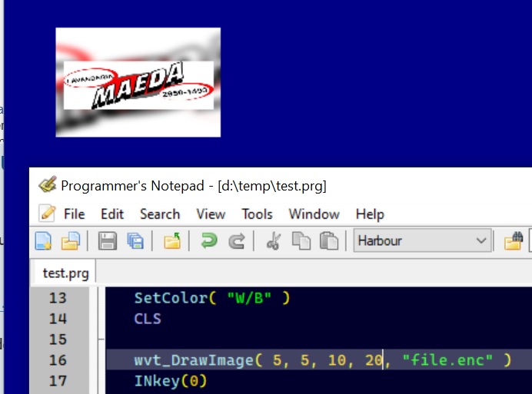Click the Programmer's Notepad title bar icon

(x=47, y=185)
